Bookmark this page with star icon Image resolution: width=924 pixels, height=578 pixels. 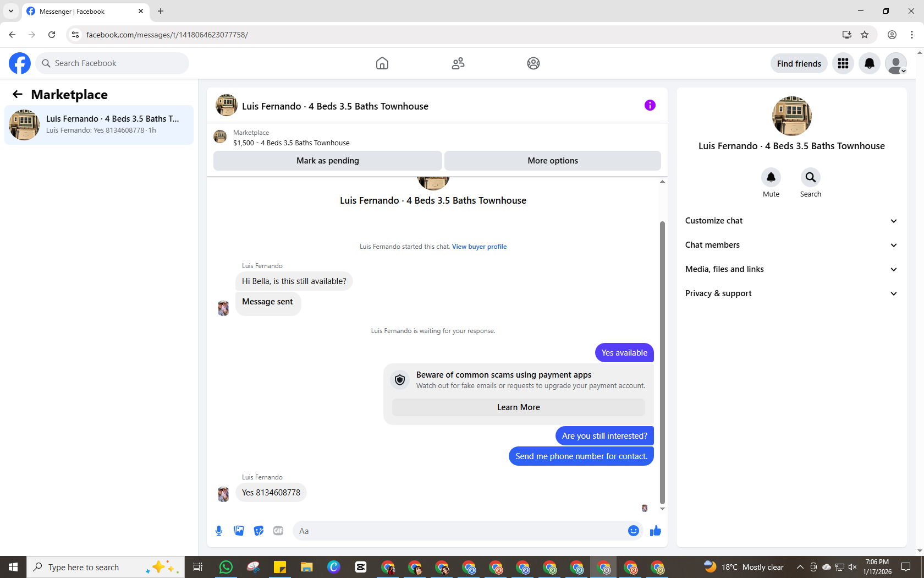[x=865, y=35]
